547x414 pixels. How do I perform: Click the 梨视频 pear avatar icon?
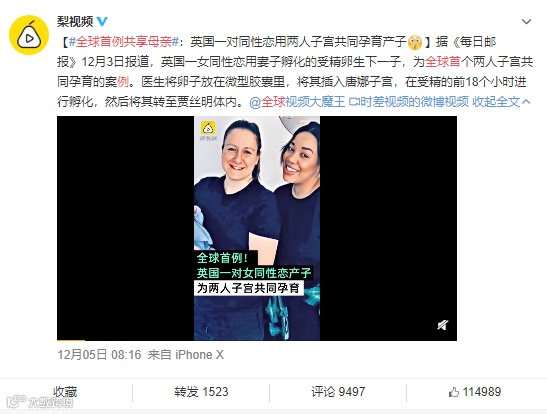coord(29,35)
